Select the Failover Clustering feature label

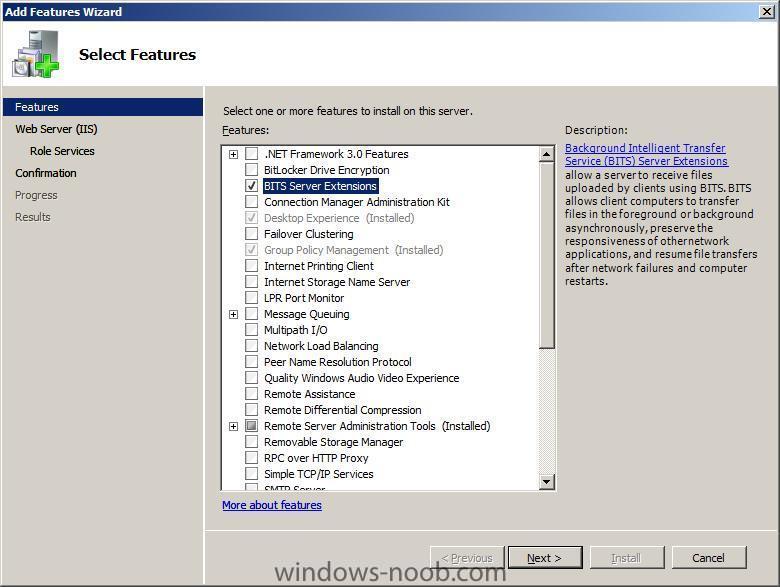[308, 234]
